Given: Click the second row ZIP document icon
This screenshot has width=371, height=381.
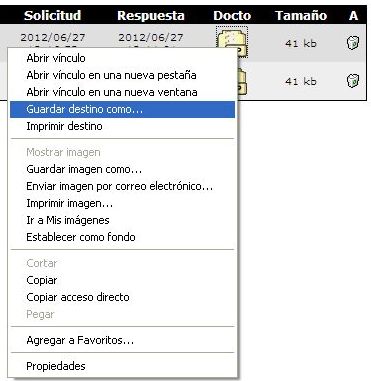Looking at the screenshot, I should coord(242,82).
